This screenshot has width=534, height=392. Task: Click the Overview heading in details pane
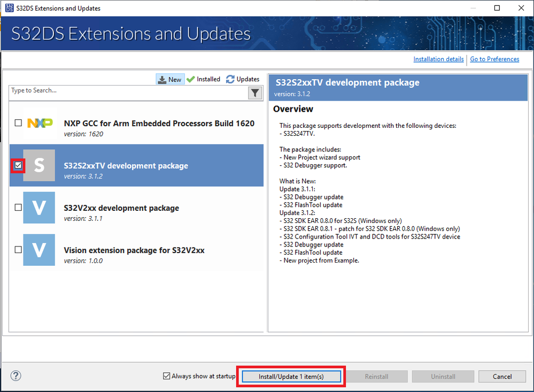pos(293,109)
